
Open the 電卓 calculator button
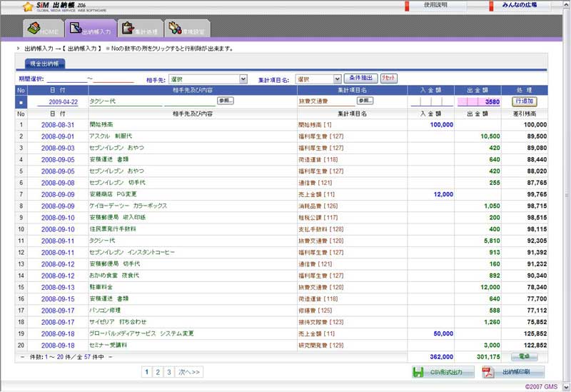524,356
